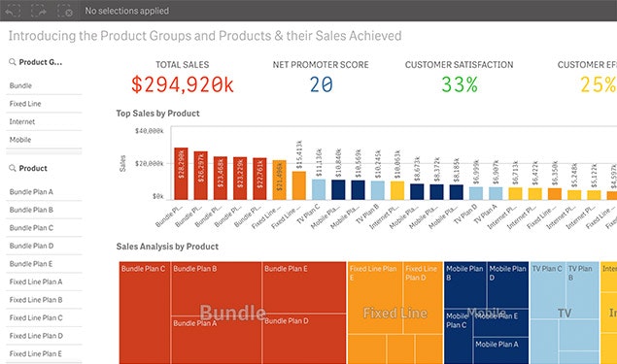Clear all selections icon in toolbar

click(x=65, y=11)
